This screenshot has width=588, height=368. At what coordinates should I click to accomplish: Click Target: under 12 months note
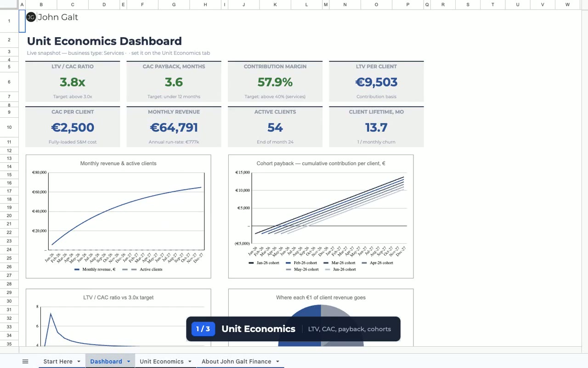coord(174,97)
